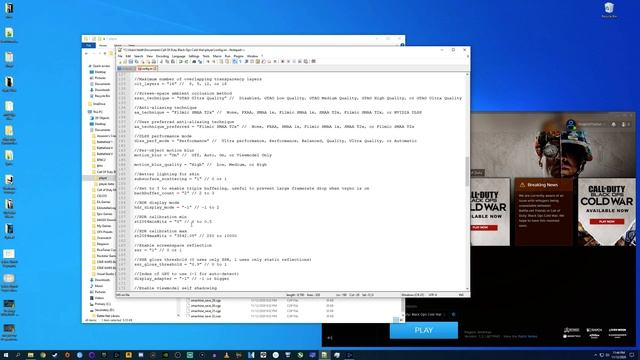The image size is (640, 360).
Task: Open the Encoding menu in Notepad++
Action: (x=162, y=56)
